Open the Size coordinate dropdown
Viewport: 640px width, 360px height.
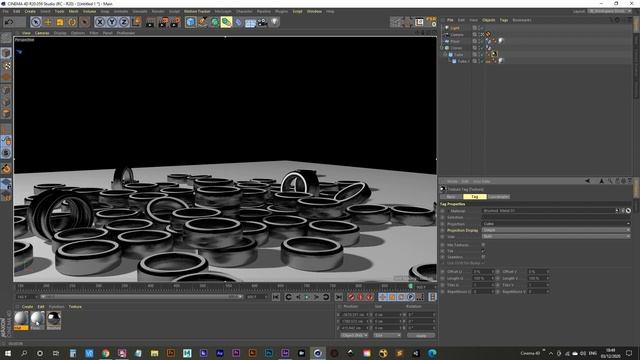click(387, 336)
